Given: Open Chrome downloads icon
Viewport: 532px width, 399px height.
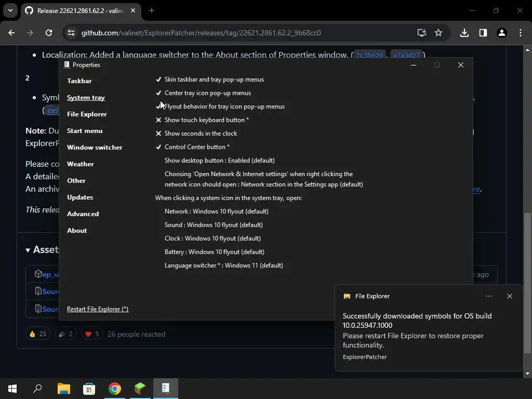Looking at the screenshot, I should point(464,33).
